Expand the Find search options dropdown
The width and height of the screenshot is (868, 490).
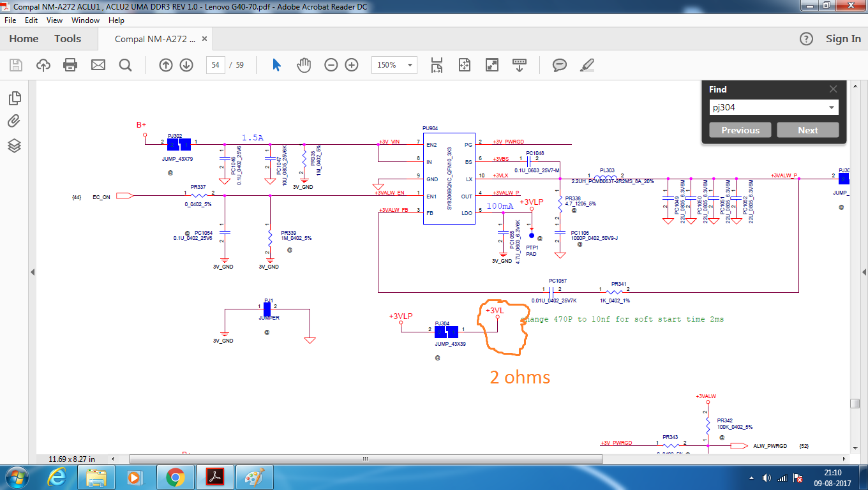coord(832,108)
